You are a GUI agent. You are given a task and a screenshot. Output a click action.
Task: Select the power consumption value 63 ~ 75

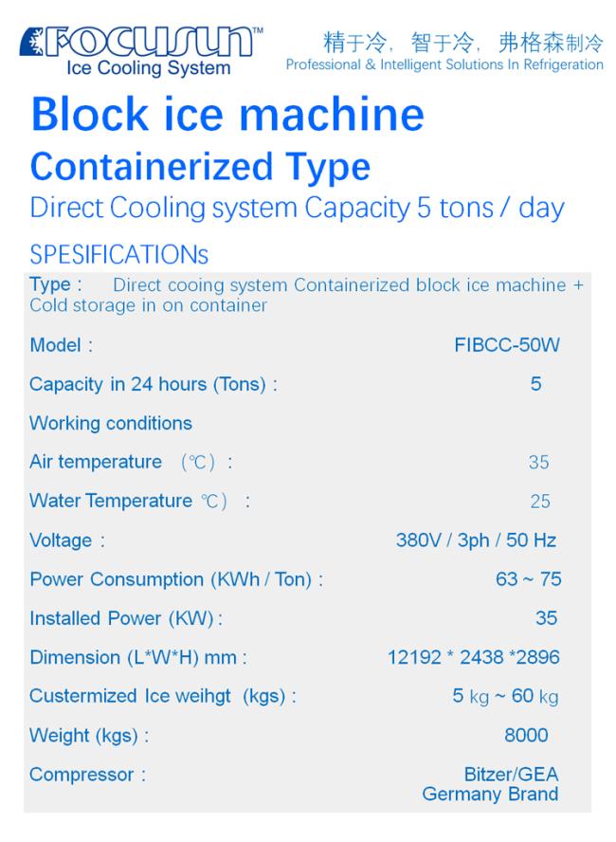528,579
